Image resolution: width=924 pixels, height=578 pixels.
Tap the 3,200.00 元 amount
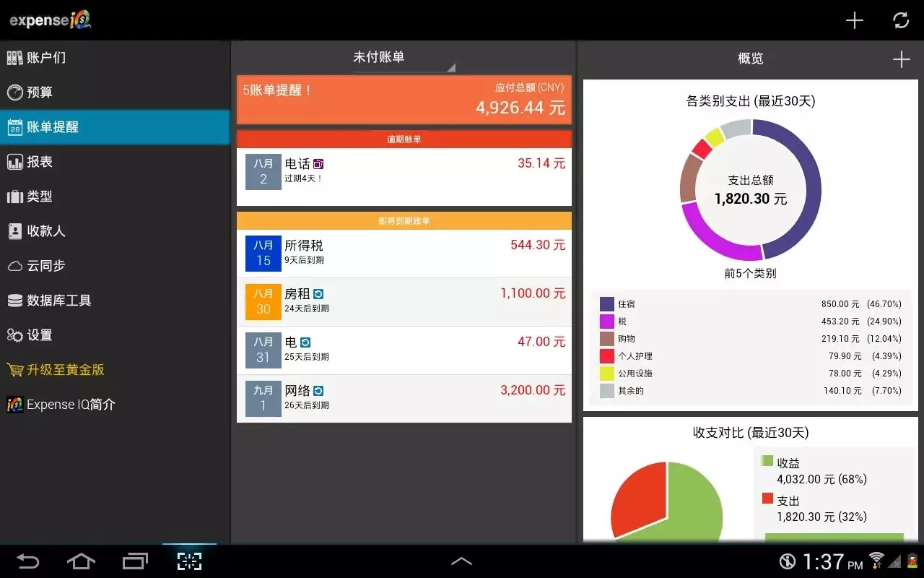(x=533, y=390)
